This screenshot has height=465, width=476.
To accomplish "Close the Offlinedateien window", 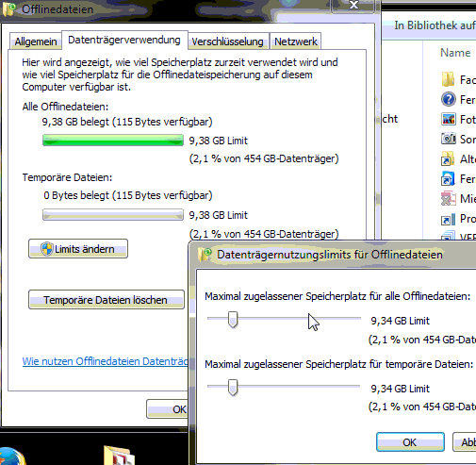I will click(x=354, y=6).
